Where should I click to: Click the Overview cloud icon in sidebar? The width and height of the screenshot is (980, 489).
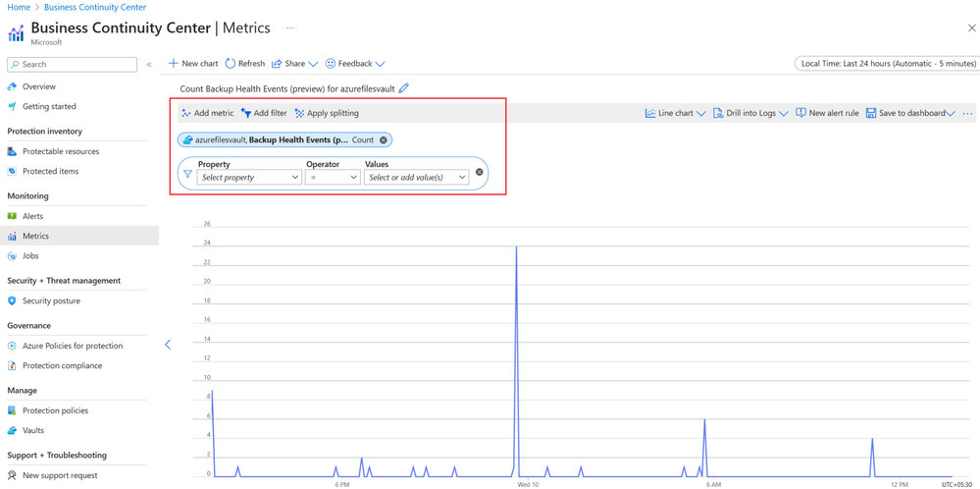click(x=12, y=86)
